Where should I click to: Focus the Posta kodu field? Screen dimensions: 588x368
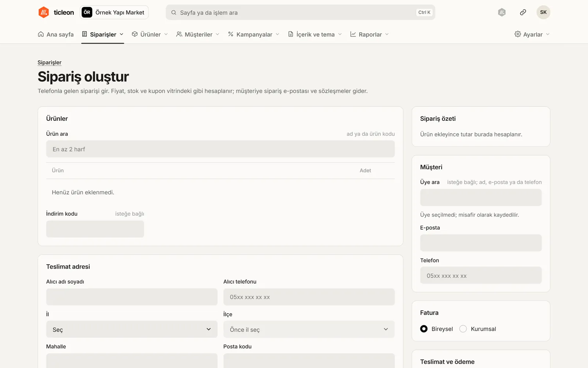[x=309, y=361]
